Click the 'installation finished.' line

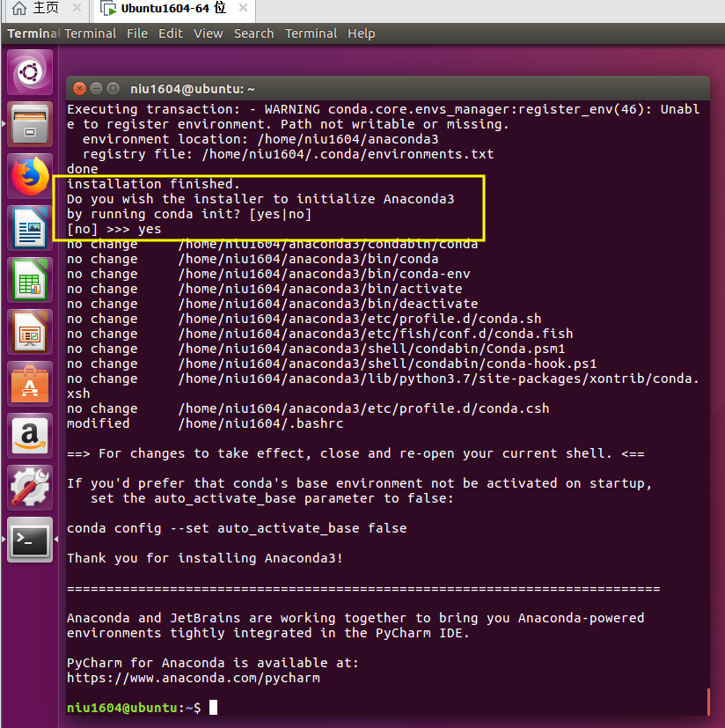153,184
